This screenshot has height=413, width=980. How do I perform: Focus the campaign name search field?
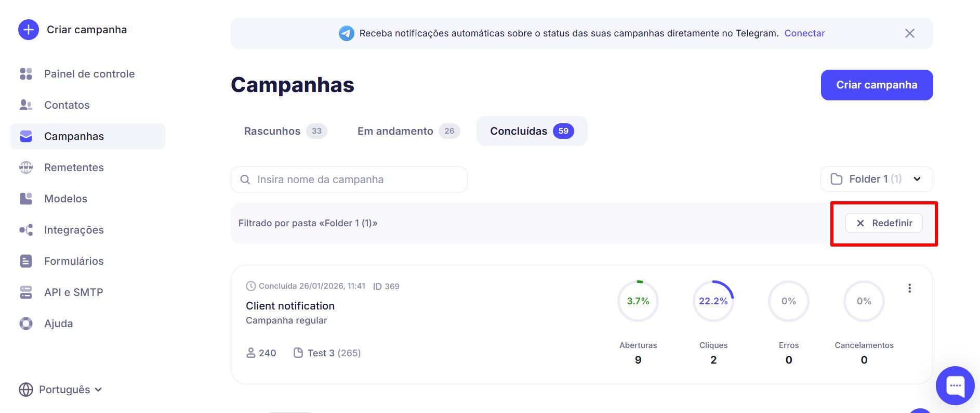point(349,179)
